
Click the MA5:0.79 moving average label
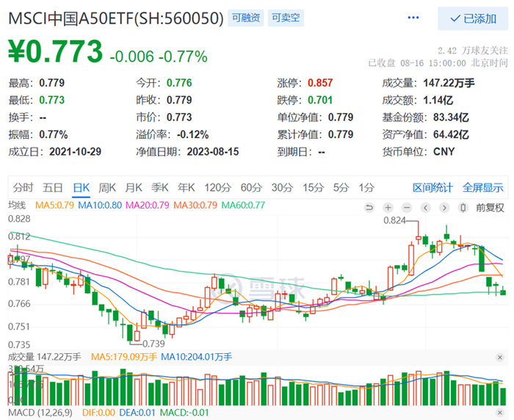pyautogui.click(x=54, y=206)
